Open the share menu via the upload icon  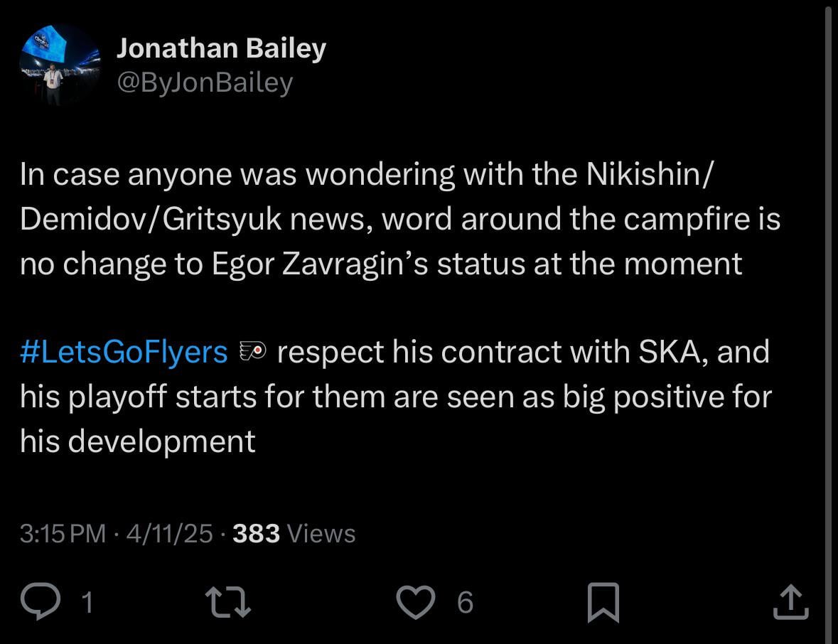(x=792, y=601)
